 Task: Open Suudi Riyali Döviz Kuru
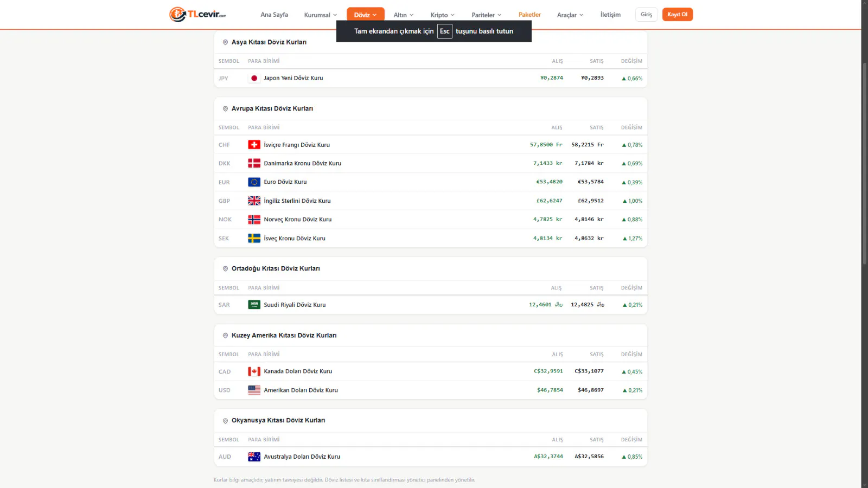(295, 305)
